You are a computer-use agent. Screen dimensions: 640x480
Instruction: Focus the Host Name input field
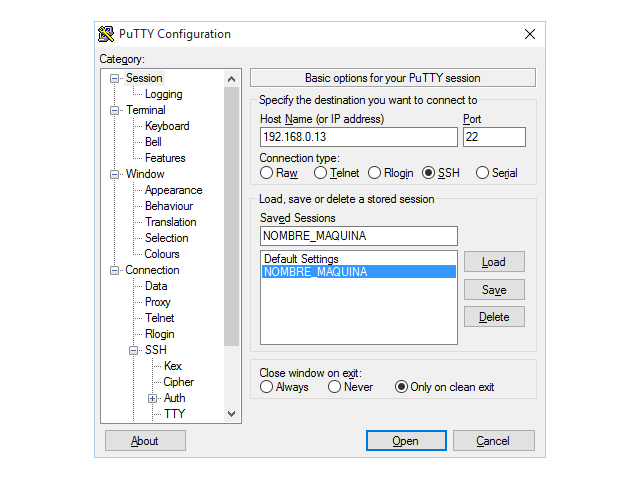[359, 137]
